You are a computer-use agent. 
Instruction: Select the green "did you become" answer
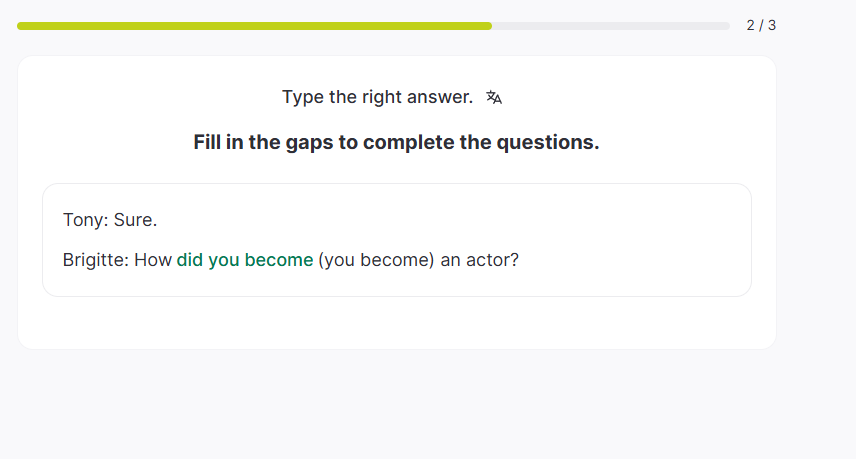pyautogui.click(x=245, y=260)
